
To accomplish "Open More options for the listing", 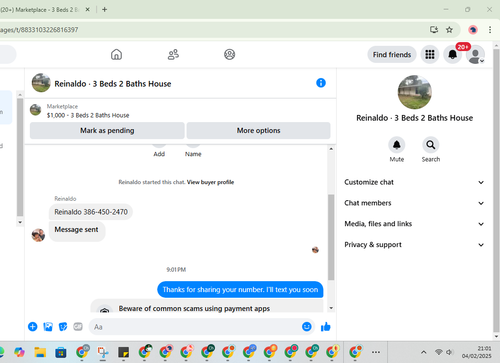I will pos(258,130).
